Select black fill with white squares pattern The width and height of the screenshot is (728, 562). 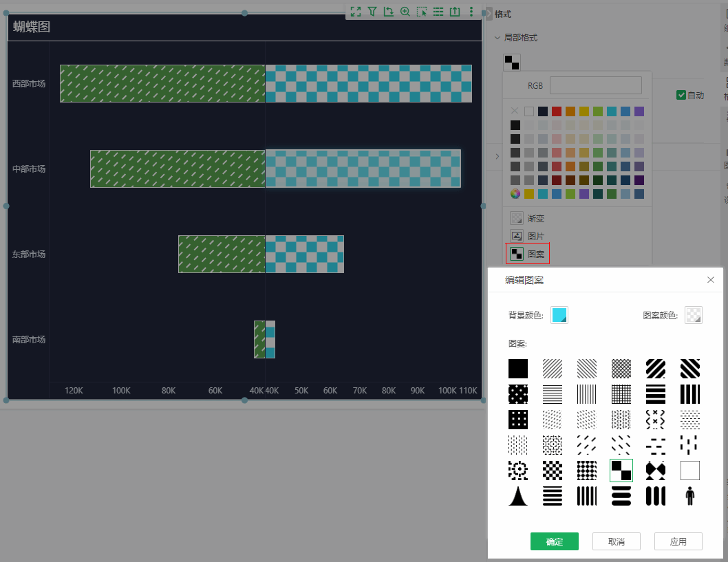coord(518,420)
